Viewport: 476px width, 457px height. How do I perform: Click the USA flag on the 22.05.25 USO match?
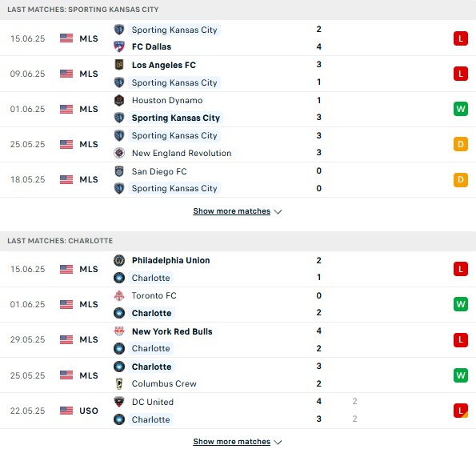click(66, 411)
